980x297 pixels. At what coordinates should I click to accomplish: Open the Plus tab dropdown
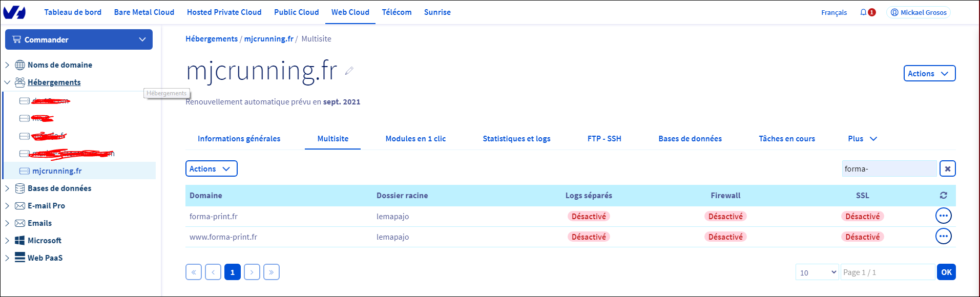[x=862, y=139]
